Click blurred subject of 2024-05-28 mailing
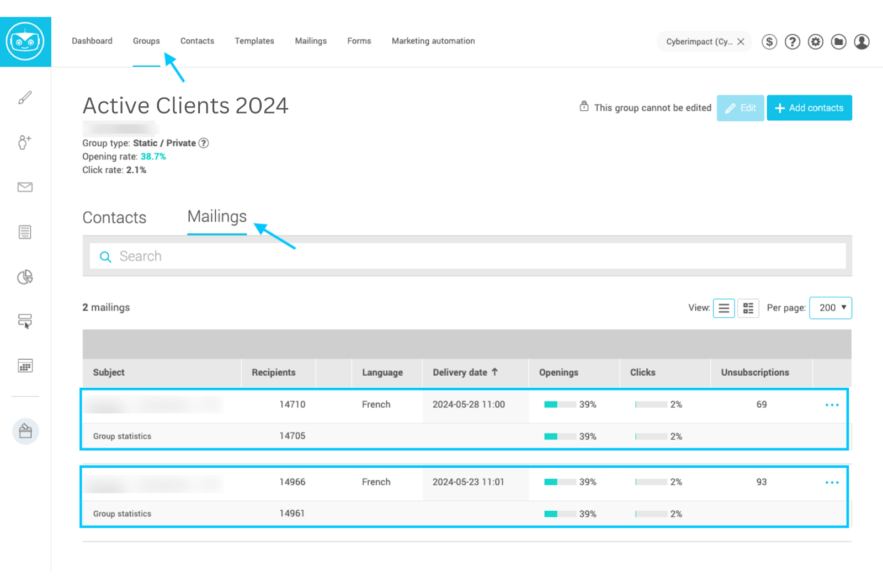The image size is (883, 588). click(155, 405)
